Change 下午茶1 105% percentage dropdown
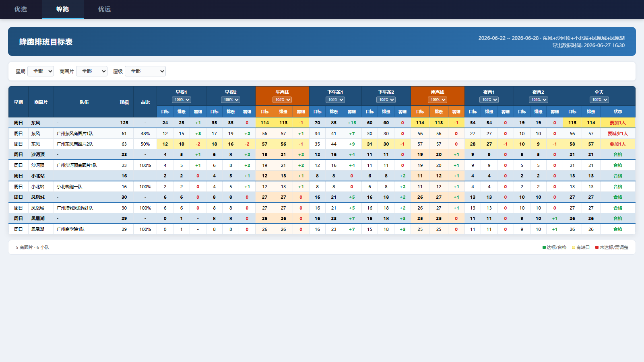This screenshot has height=362, width=644. (x=335, y=100)
